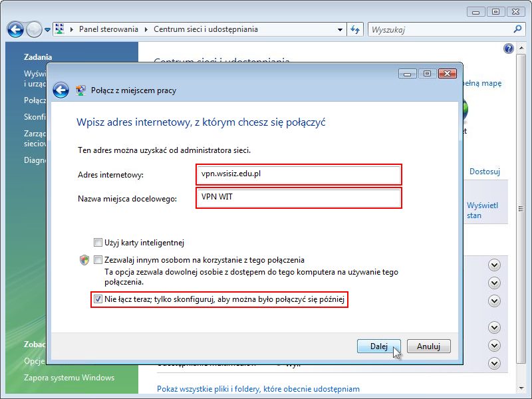
Task: Click the Control Panel icon in the address bar
Action: point(60,29)
